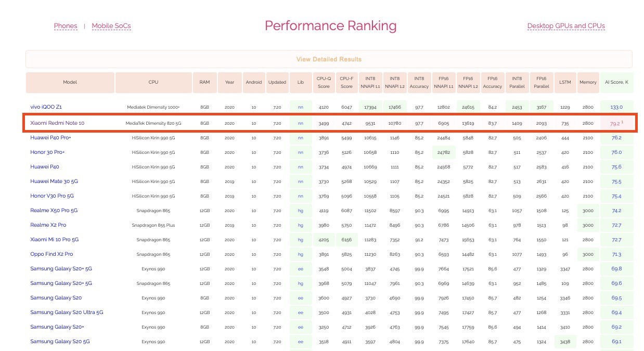Click the FP16 Parallel column header
The height and width of the screenshot is (351, 644).
(542, 82)
